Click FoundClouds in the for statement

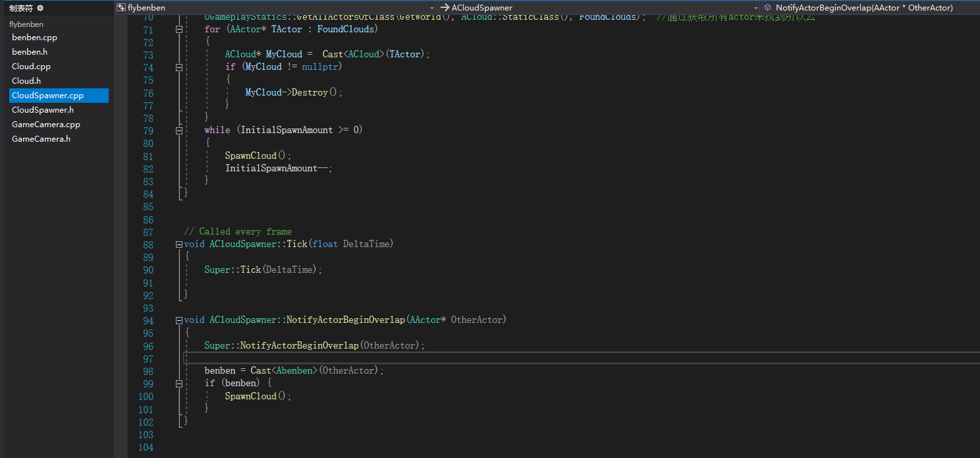[x=345, y=30]
